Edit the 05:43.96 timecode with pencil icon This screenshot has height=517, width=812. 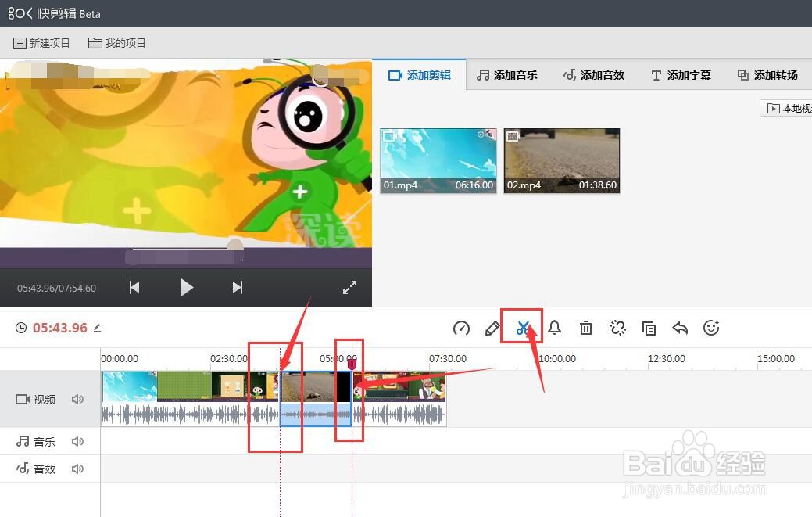pyautogui.click(x=98, y=328)
